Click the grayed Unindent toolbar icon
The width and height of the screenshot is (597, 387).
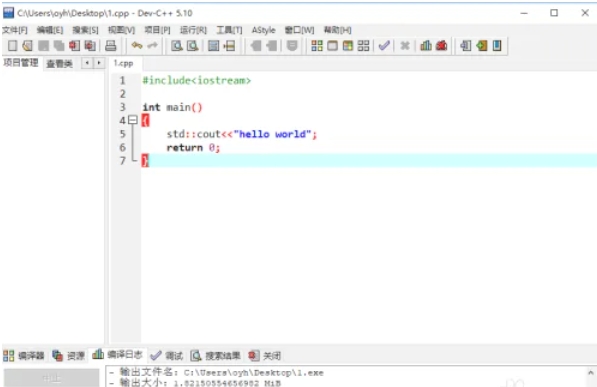[x=271, y=46]
